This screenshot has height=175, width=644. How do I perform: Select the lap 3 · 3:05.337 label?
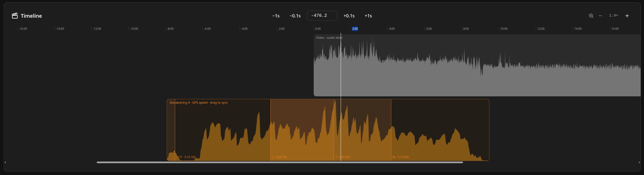click(x=343, y=157)
